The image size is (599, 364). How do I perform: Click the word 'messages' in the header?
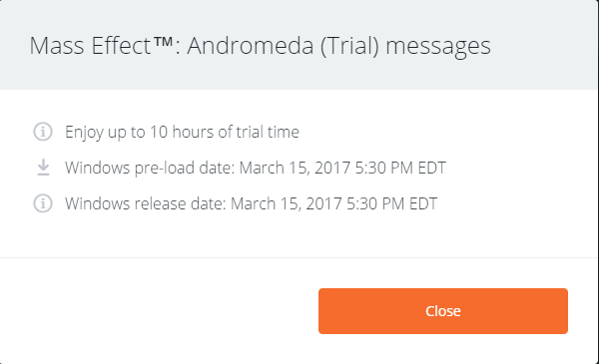(x=438, y=47)
